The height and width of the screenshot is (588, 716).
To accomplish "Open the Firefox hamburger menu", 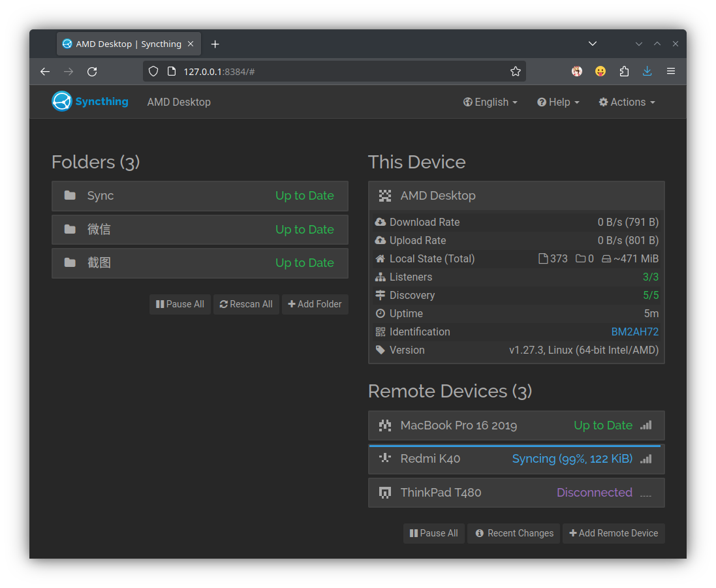I will pos(670,72).
